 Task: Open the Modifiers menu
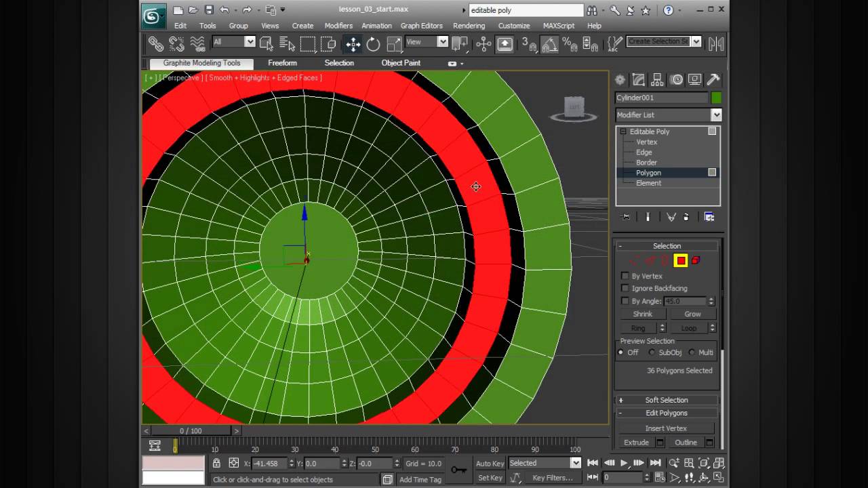pyautogui.click(x=338, y=26)
